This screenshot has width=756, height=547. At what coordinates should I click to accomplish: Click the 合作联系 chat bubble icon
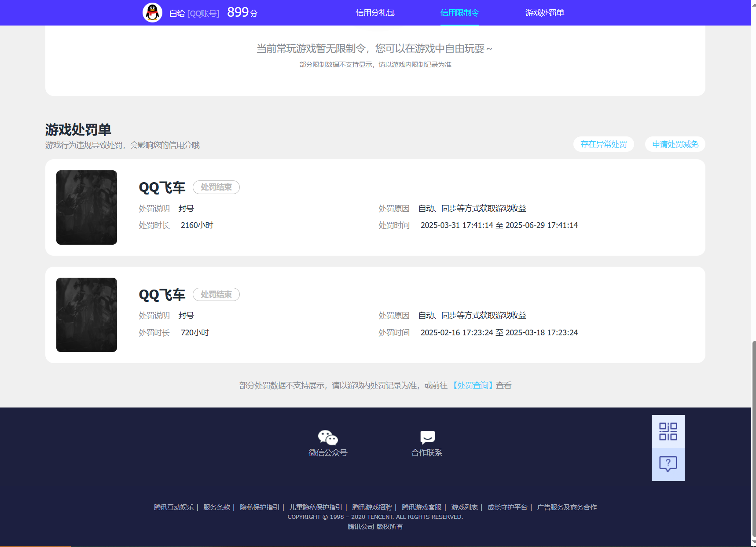[427, 437]
